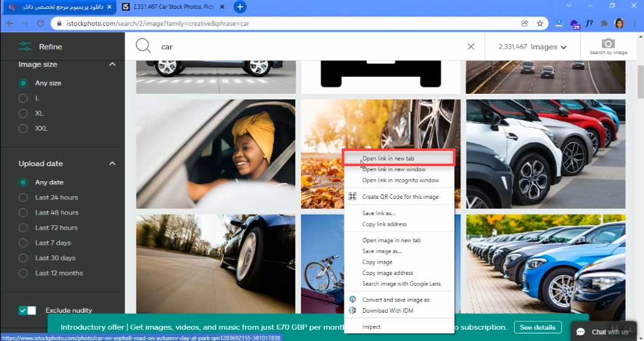Choose Inspect in context menu
The image size is (644, 341).
[x=399, y=327]
